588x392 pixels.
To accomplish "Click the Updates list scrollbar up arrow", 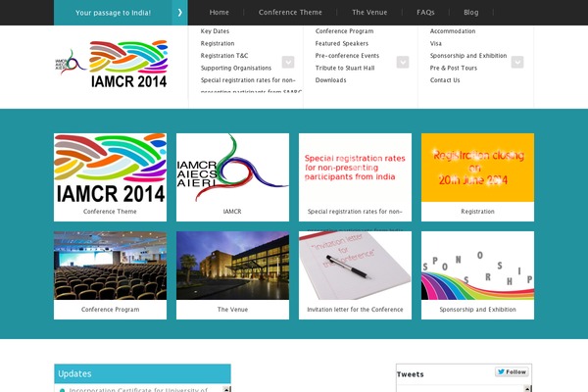I will click(226, 389).
